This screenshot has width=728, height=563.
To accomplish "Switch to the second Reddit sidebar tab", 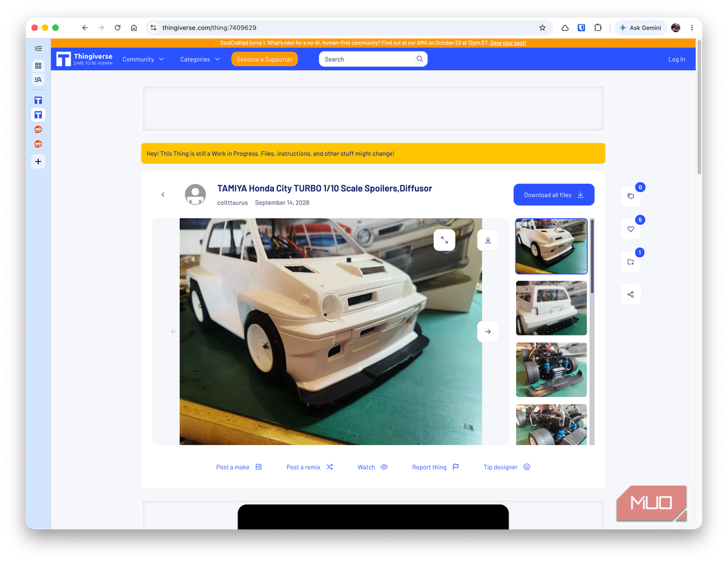I will [38, 144].
